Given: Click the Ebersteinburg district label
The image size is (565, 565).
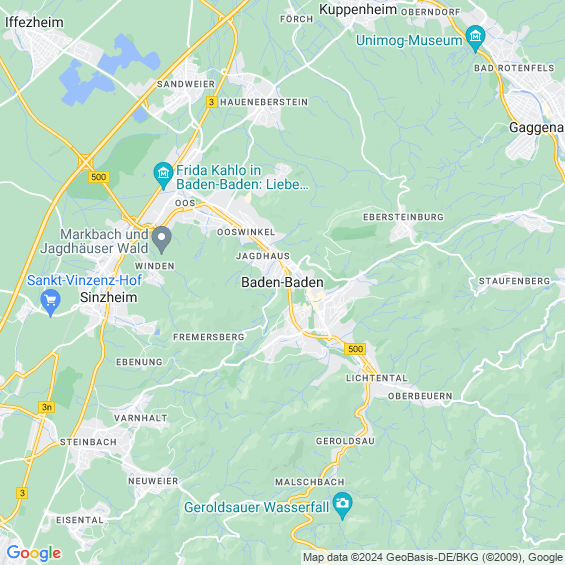Looking at the screenshot, I should (403, 217).
